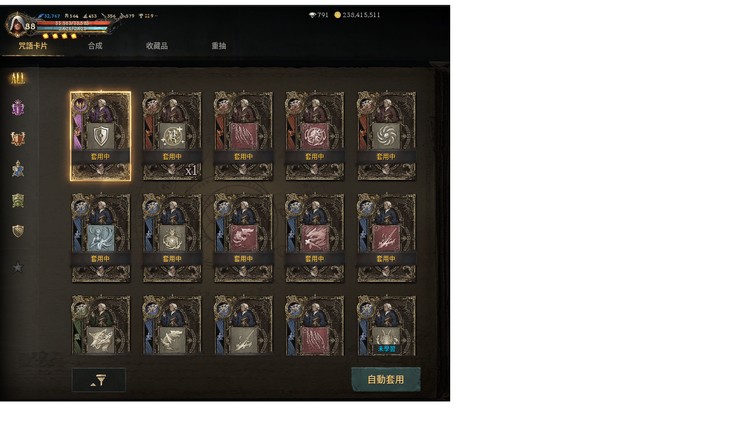Image resolution: width=750 pixels, height=422 pixels.
Task: Show favorite cards with star icon
Action: pos(18,267)
